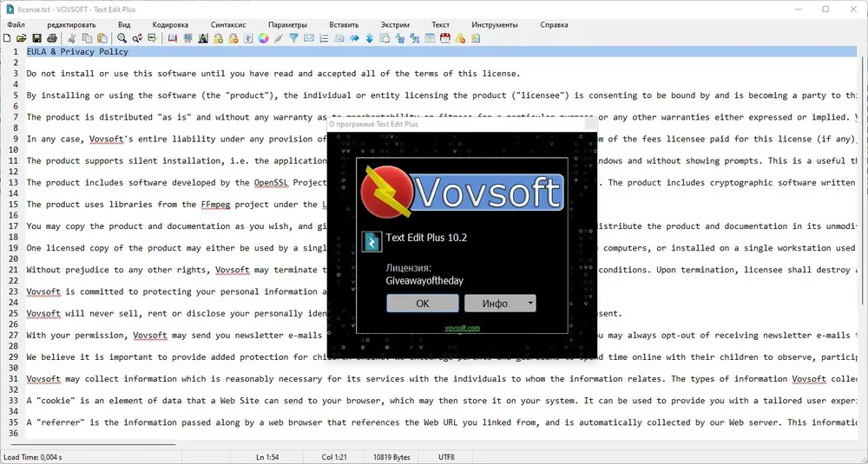868x464 pixels.
Task: Create a new file with the blank page icon
Action: pyautogui.click(x=7, y=38)
